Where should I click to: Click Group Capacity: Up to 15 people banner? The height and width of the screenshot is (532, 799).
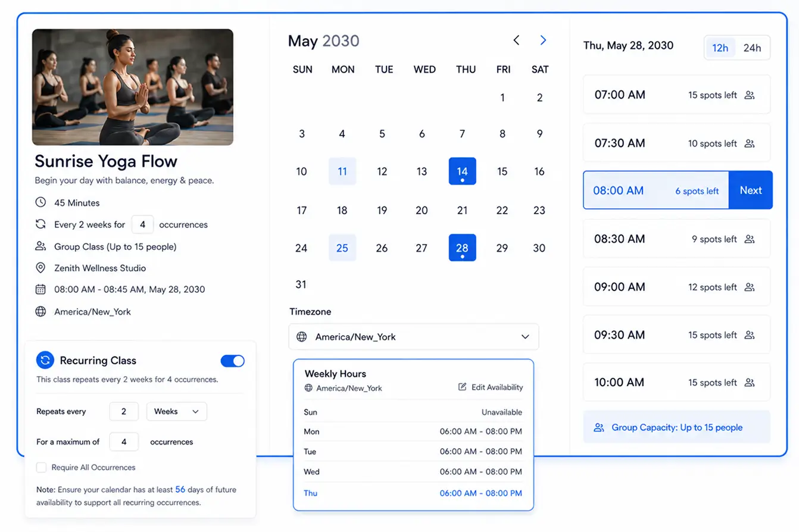676,427
